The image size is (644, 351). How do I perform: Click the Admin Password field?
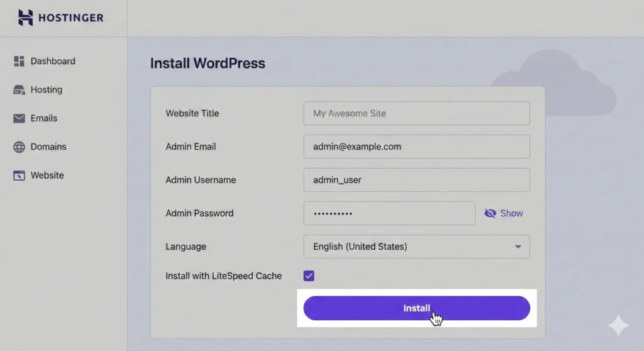click(389, 213)
